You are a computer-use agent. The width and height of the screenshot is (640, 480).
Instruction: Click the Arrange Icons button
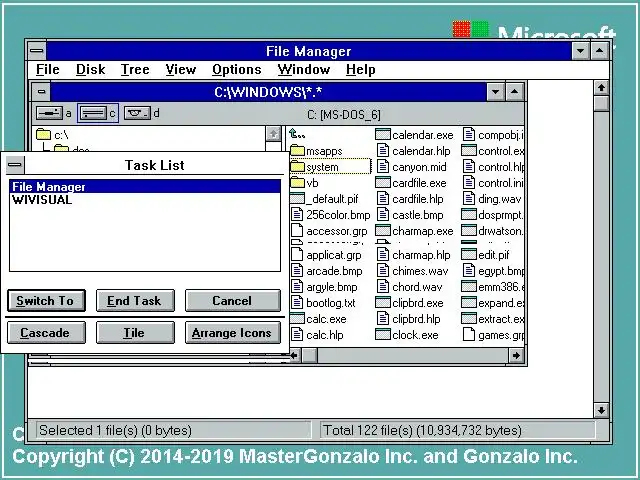tap(233, 333)
